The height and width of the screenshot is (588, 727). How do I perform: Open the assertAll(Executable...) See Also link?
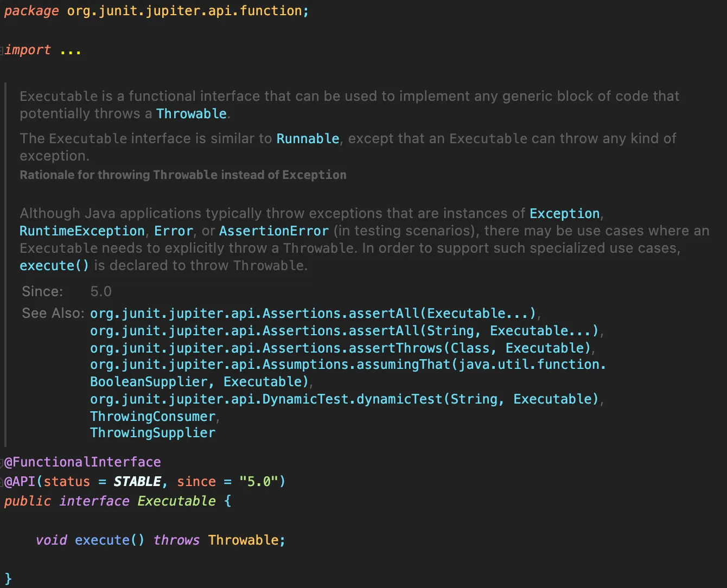pyautogui.click(x=313, y=314)
